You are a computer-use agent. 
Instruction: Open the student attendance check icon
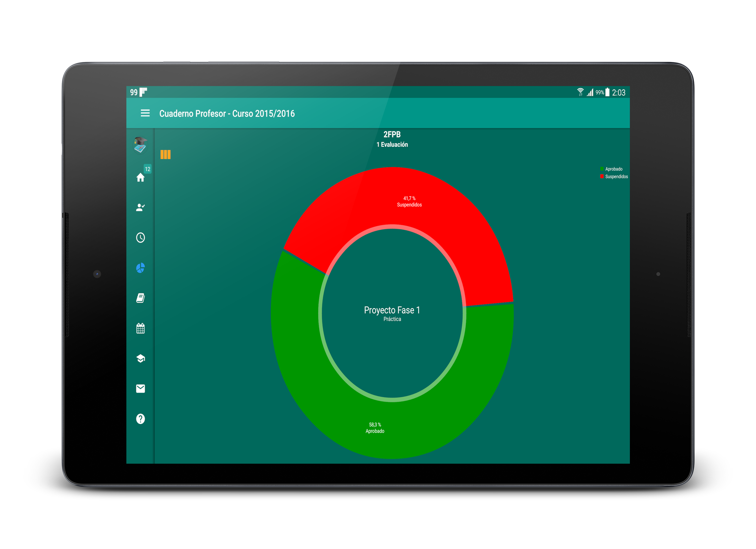140,208
